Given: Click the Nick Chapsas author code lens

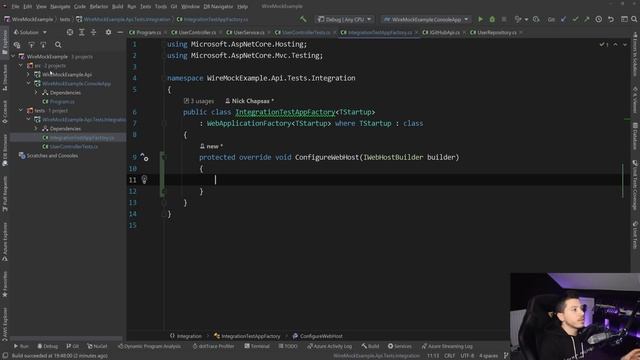Looking at the screenshot, I should click(250, 101).
